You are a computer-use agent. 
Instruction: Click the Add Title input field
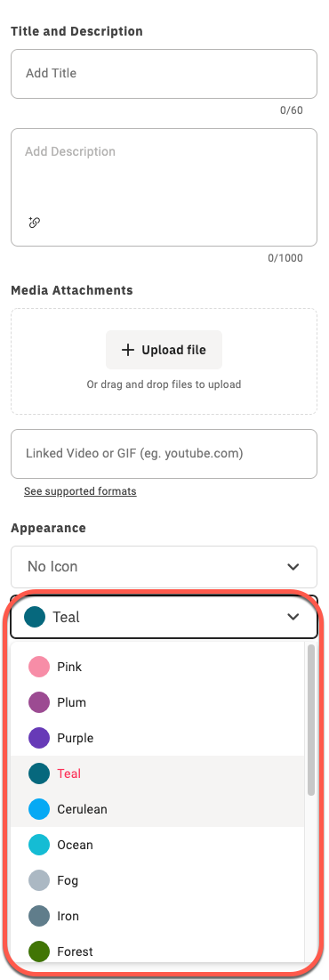pyautogui.click(x=164, y=74)
